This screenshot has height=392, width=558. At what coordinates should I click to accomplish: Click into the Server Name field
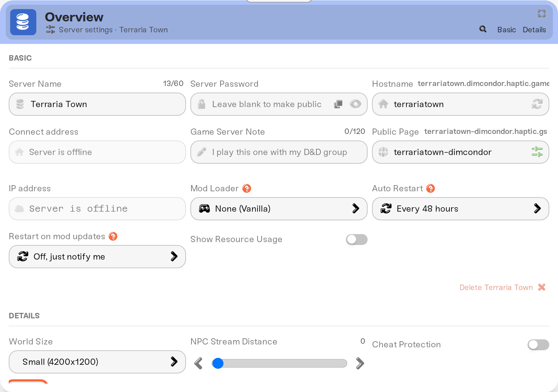tap(97, 104)
